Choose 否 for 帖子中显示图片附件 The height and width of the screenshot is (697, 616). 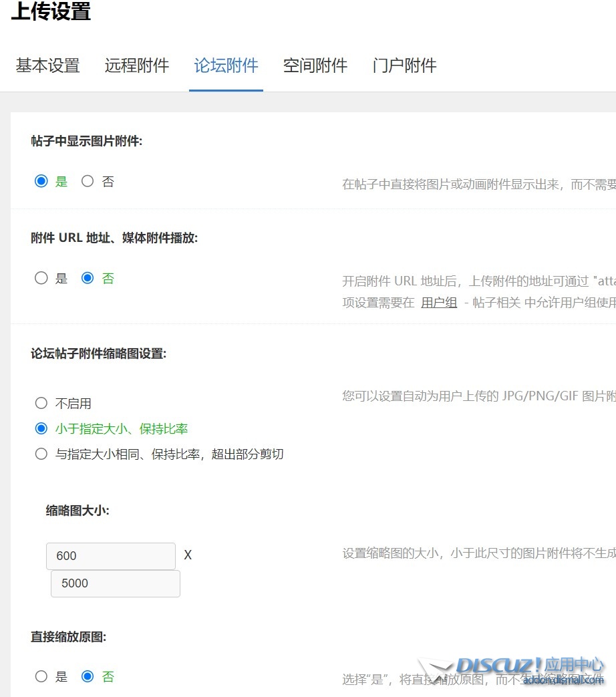pyautogui.click(x=88, y=181)
